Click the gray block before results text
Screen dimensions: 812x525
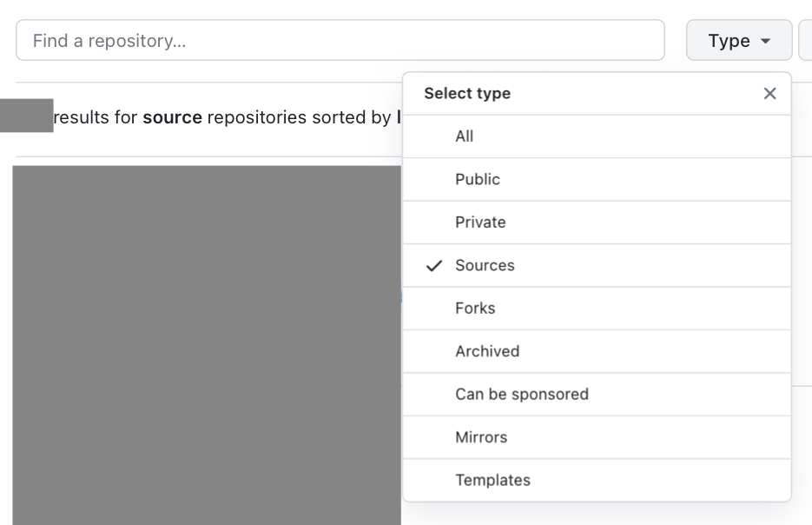[x=26, y=116]
